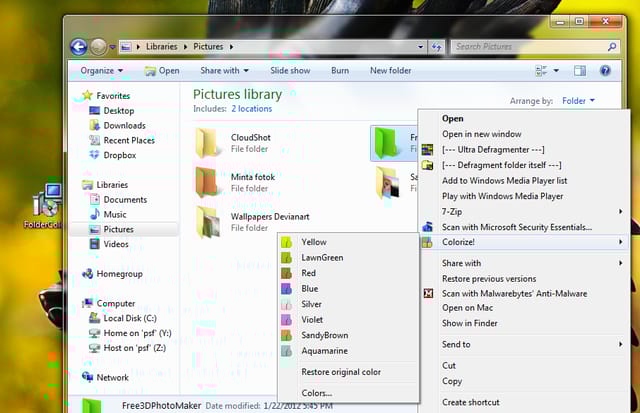Pick the LawnGreen folder color swatch

(x=287, y=258)
